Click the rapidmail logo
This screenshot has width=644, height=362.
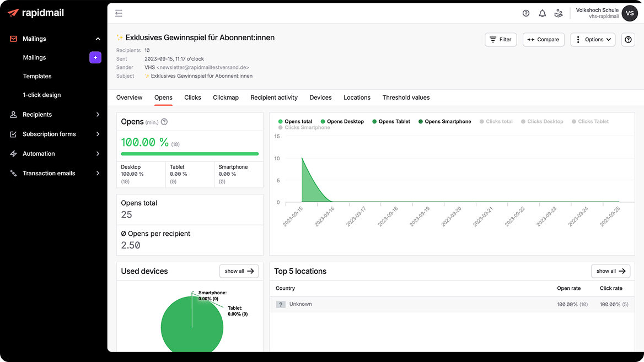click(x=36, y=13)
